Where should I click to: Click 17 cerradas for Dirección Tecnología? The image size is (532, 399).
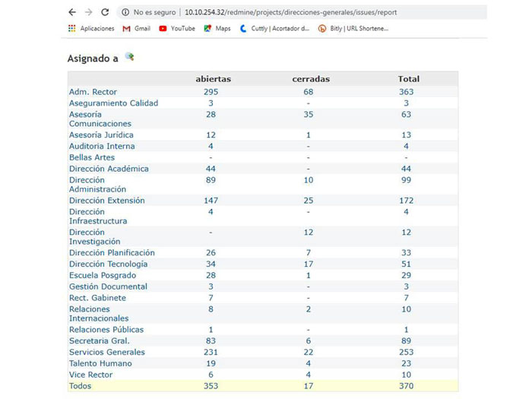[x=308, y=264]
